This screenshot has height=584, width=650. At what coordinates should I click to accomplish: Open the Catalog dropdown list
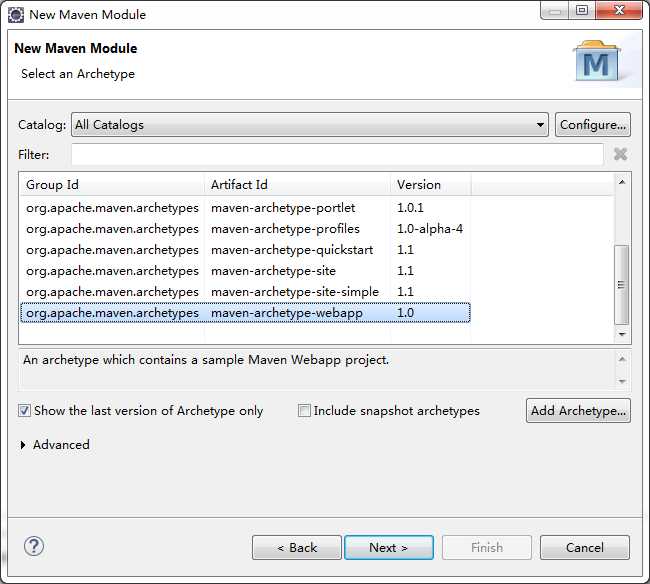pos(310,124)
